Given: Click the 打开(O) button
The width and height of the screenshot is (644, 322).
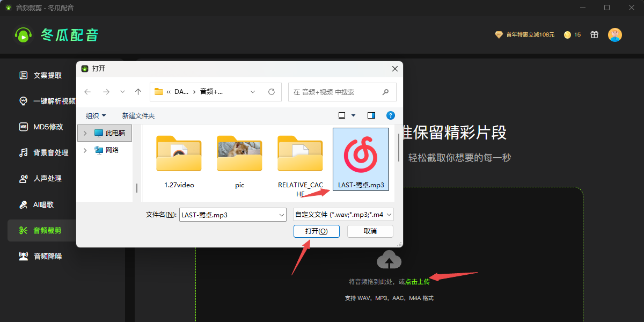Looking at the screenshot, I should click(x=317, y=231).
